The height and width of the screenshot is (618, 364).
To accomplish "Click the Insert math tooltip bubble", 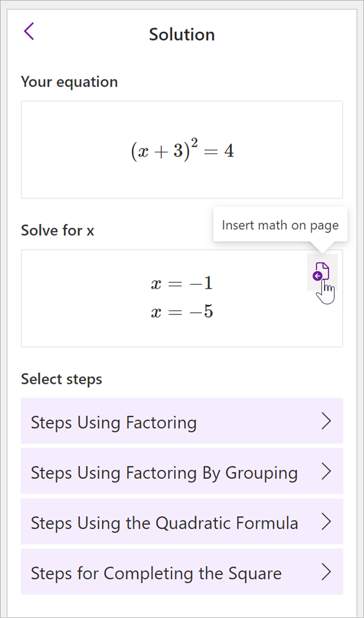I will pyautogui.click(x=280, y=225).
